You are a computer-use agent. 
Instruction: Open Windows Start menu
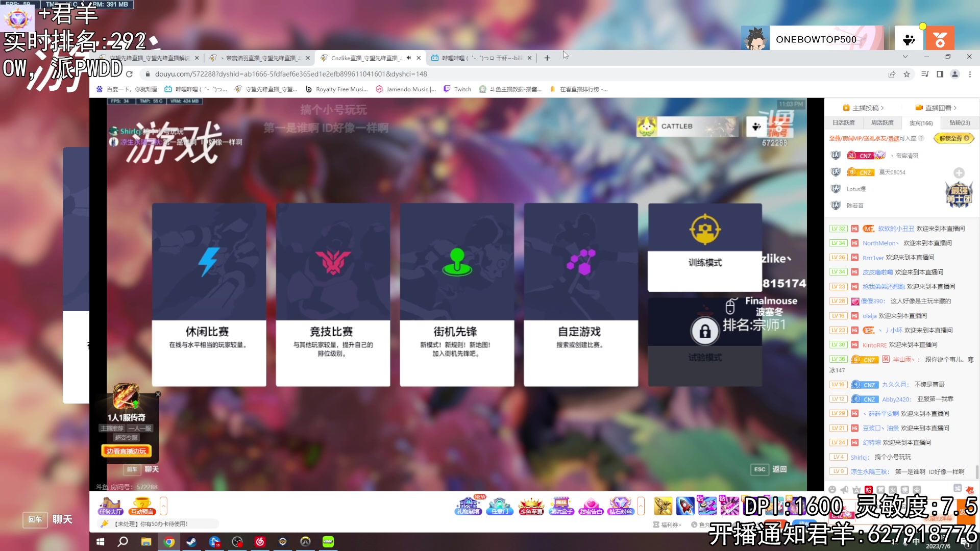pyautogui.click(x=101, y=542)
